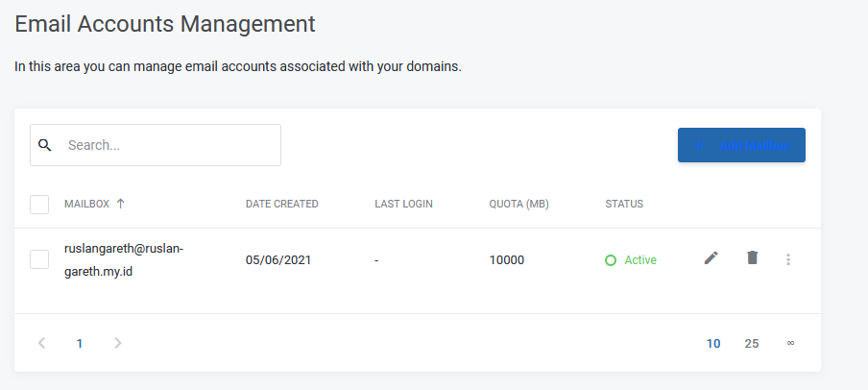Screen dimensions: 868x390
Task: Delete the mailbox with the trash icon
Action: pos(752,258)
